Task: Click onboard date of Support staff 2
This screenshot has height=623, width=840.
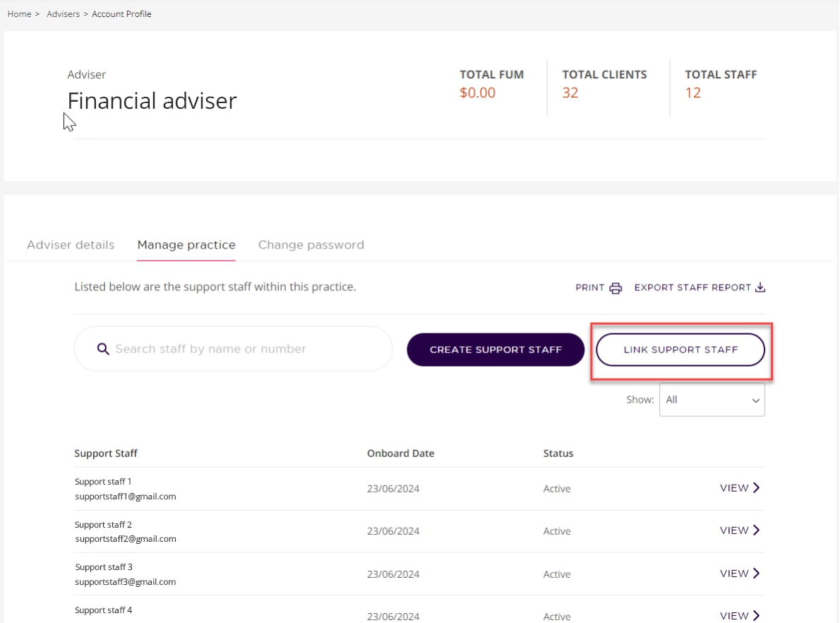Action: coord(393,531)
